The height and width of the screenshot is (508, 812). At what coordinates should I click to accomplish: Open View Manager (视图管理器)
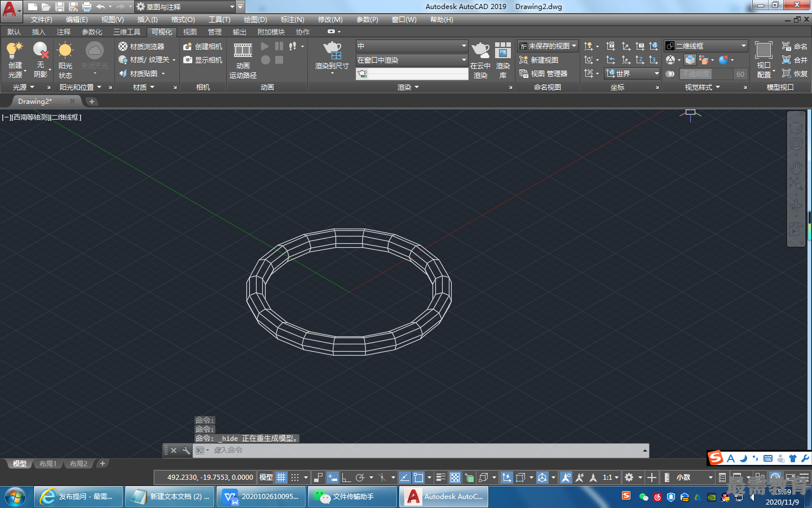[x=544, y=73]
